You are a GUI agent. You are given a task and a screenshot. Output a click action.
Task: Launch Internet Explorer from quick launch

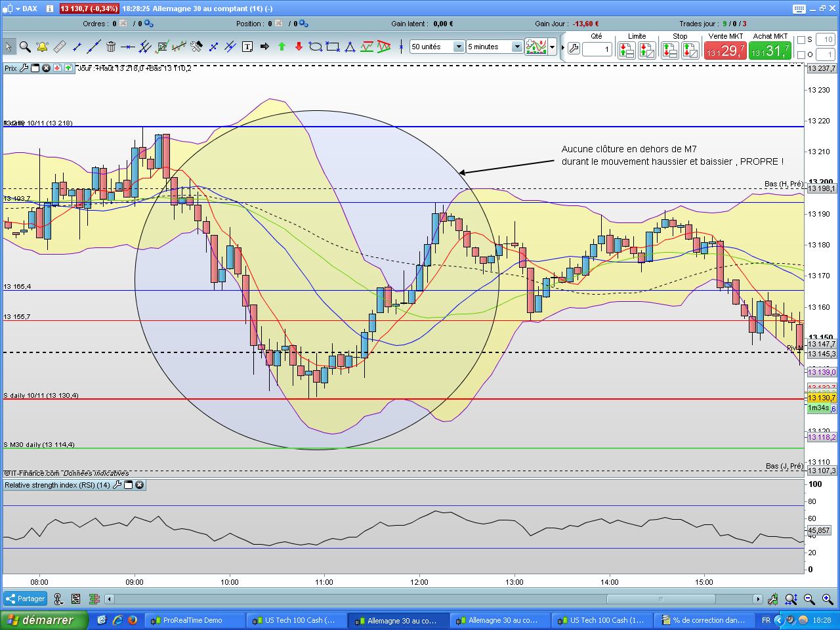click(x=117, y=619)
